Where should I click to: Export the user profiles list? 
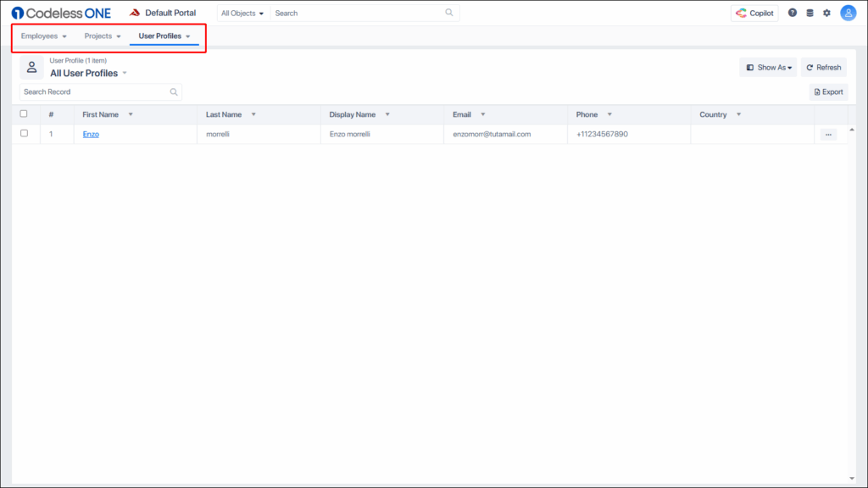click(829, 91)
